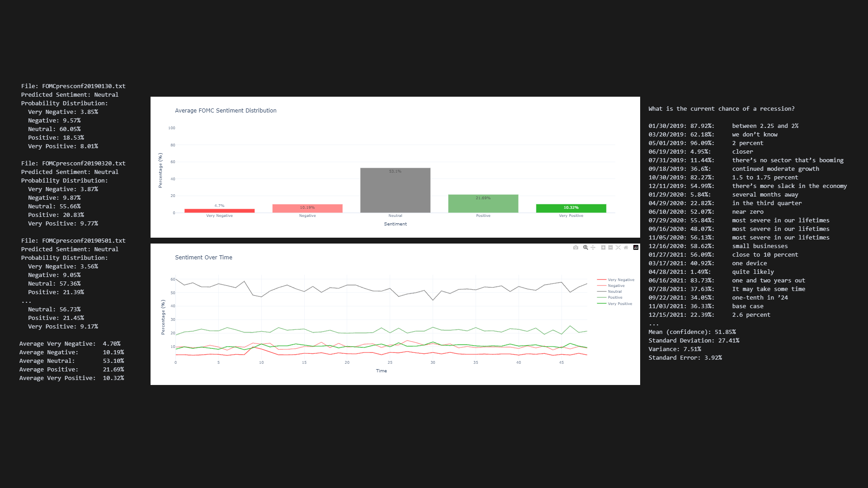The image size is (868, 488).
Task: Click the red Very Negative bar
Action: [219, 211]
